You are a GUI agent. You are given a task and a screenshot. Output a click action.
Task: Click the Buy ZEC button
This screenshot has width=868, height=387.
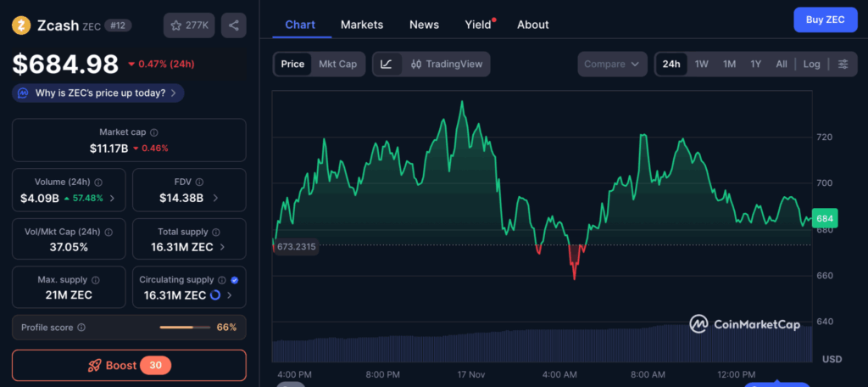click(x=824, y=20)
